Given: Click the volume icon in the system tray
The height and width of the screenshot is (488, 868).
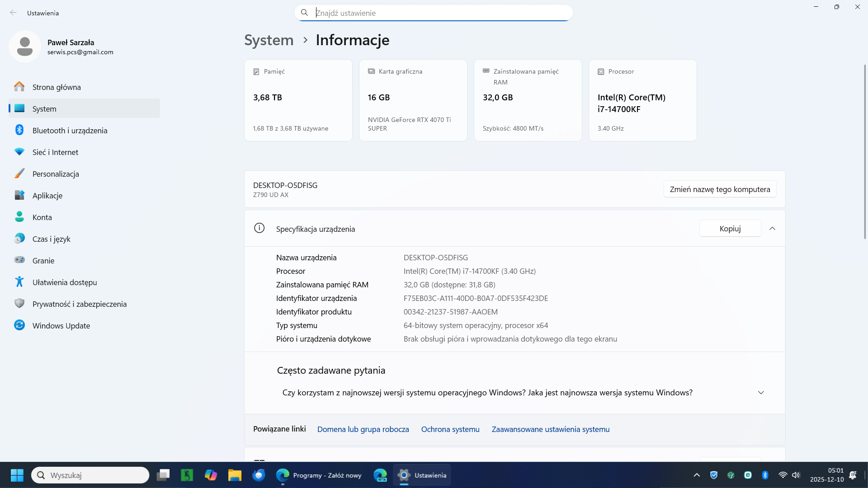Looking at the screenshot, I should [796, 475].
